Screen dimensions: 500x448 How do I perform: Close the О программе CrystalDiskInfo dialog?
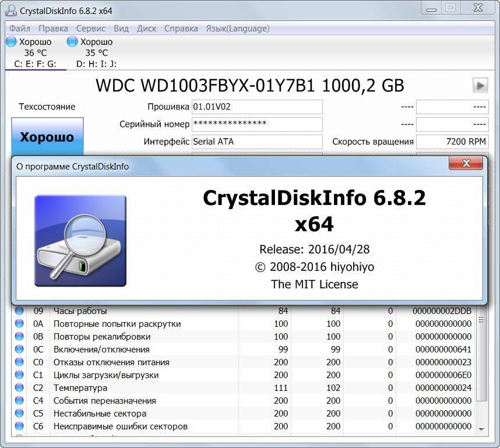(x=466, y=163)
